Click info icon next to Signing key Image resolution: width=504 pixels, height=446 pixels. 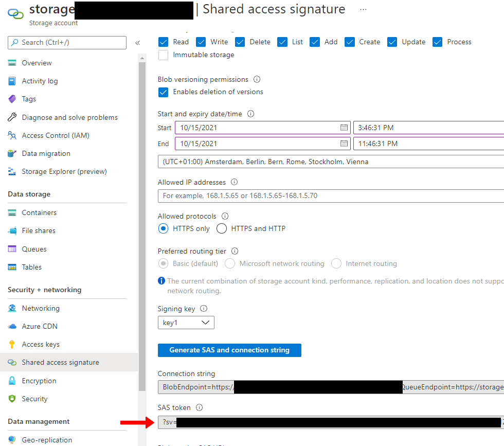click(204, 308)
